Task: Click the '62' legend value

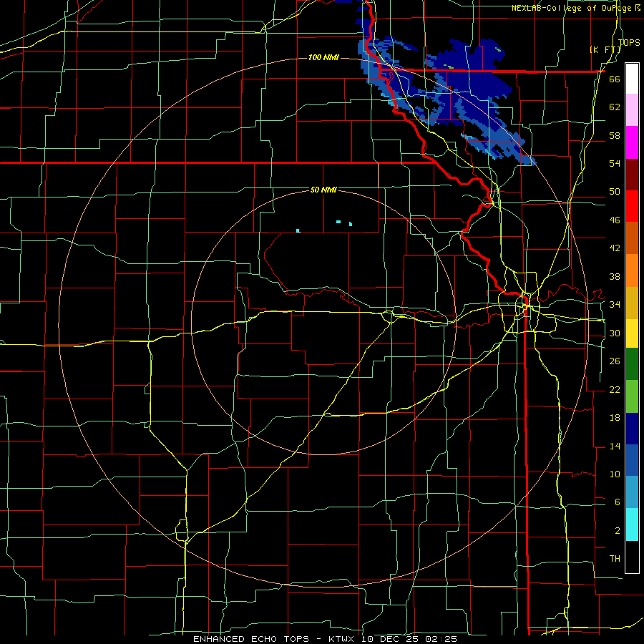Action: click(x=615, y=107)
